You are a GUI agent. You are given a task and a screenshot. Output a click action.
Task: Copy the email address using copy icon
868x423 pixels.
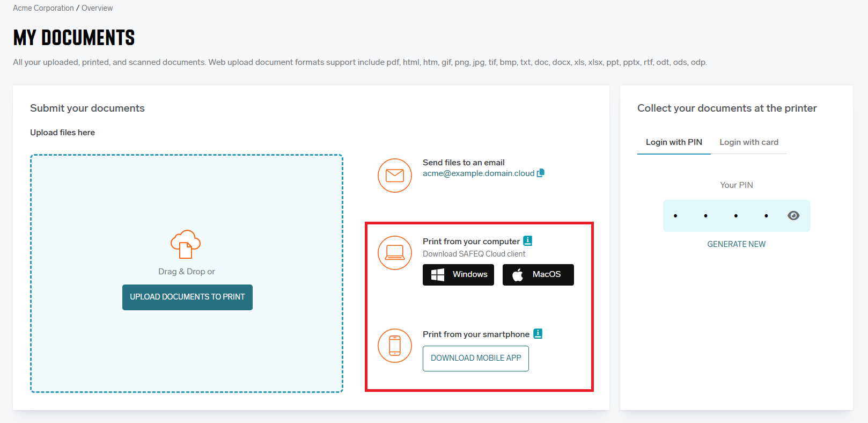[541, 173]
